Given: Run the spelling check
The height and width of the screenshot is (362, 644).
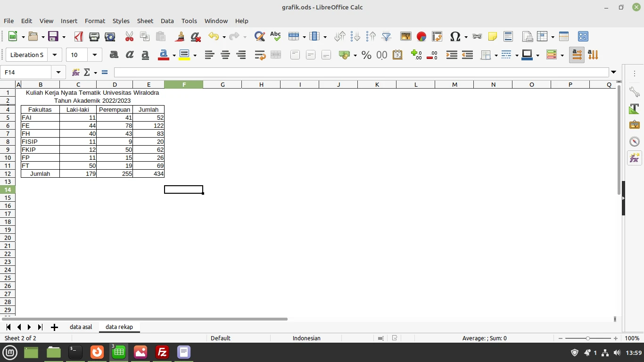Looking at the screenshot, I should coord(275,36).
